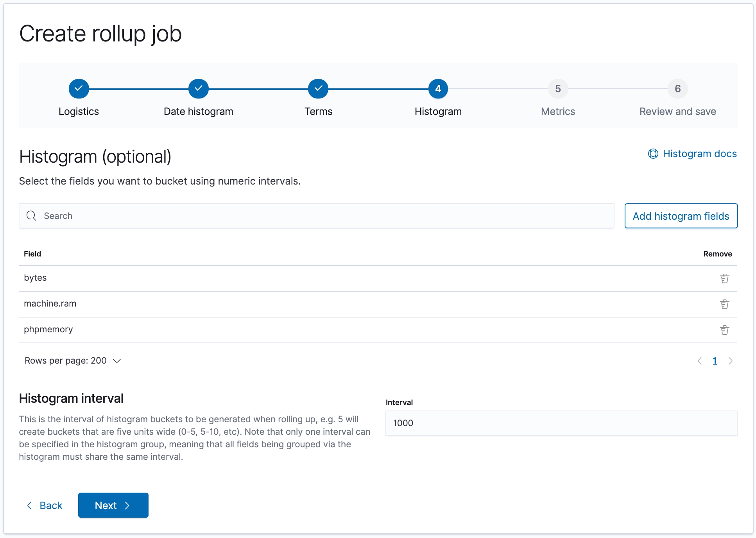Viewport: 756px width, 538px height.
Task: Open Rows per page dropdown
Action: [x=73, y=360]
